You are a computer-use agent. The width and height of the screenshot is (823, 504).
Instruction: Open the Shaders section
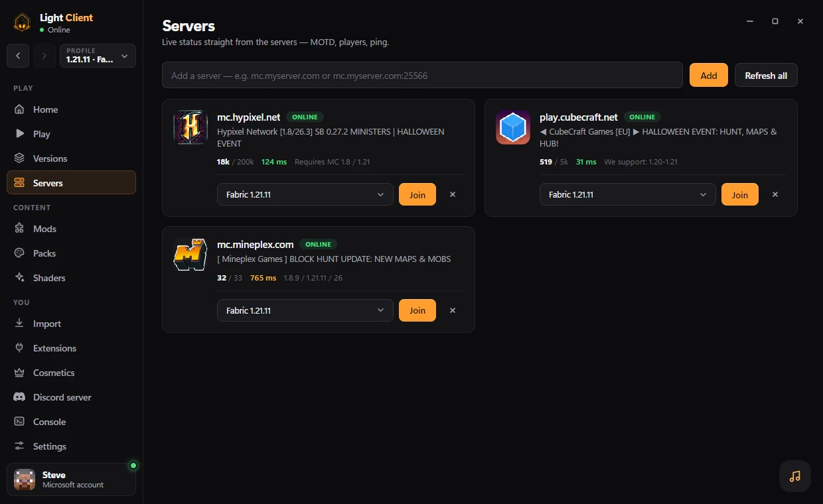coord(71,278)
